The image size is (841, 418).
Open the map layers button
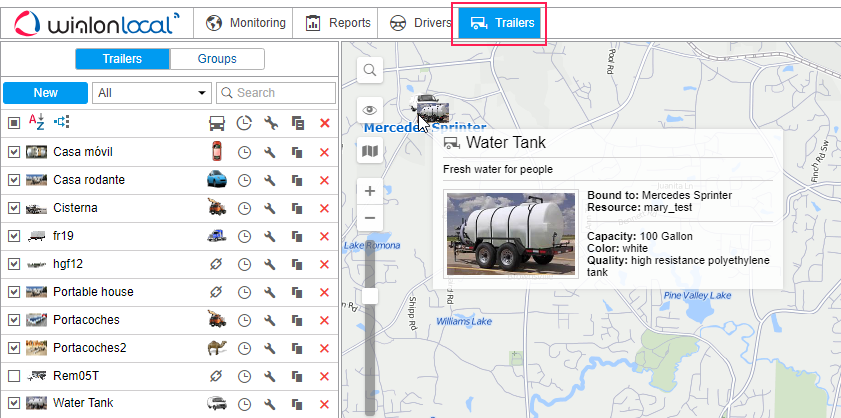click(x=370, y=151)
